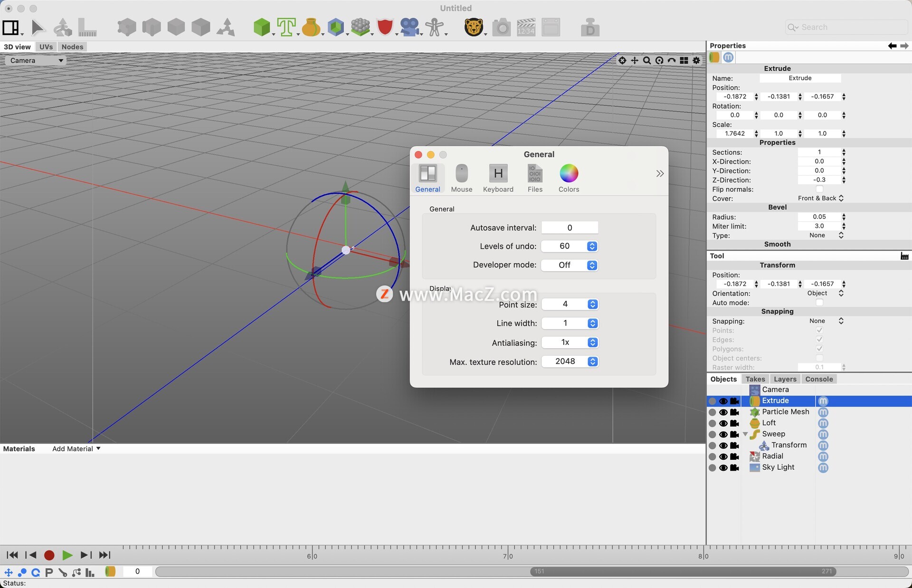Viewport: 912px width, 588px height.
Task: Toggle the Points snapping checkbox
Action: click(819, 330)
